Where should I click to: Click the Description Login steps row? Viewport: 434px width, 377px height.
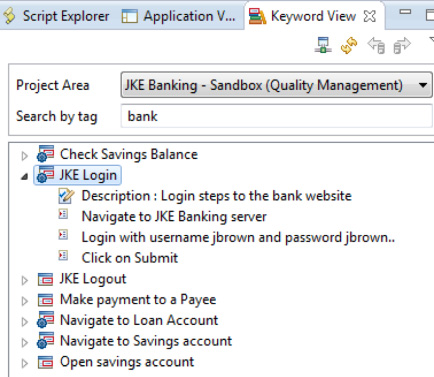click(217, 196)
